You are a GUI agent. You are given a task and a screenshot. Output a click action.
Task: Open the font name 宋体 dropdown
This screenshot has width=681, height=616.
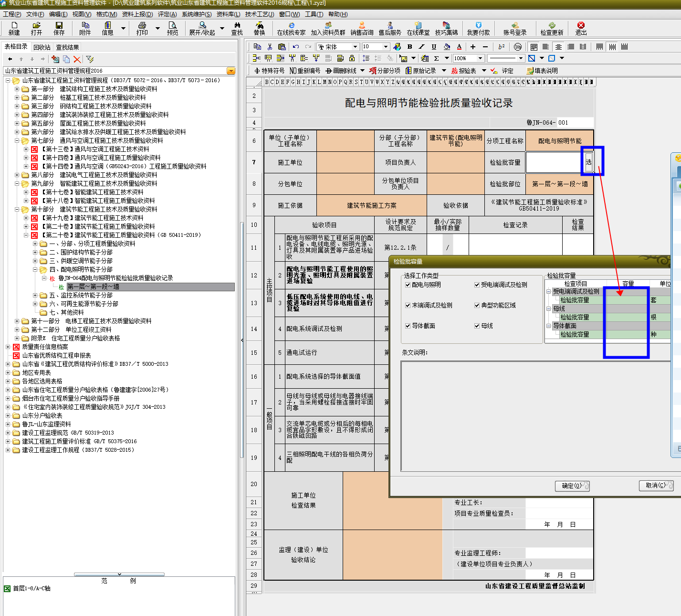pos(355,47)
